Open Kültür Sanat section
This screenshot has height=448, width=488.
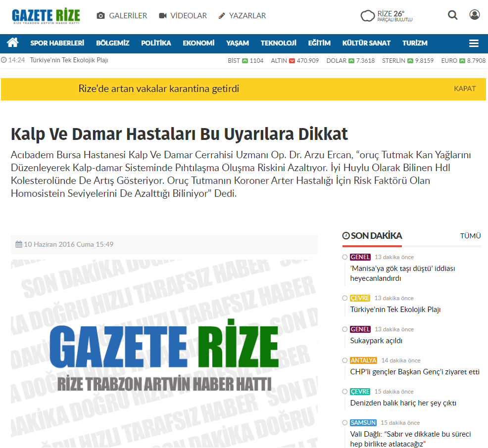pos(366,43)
